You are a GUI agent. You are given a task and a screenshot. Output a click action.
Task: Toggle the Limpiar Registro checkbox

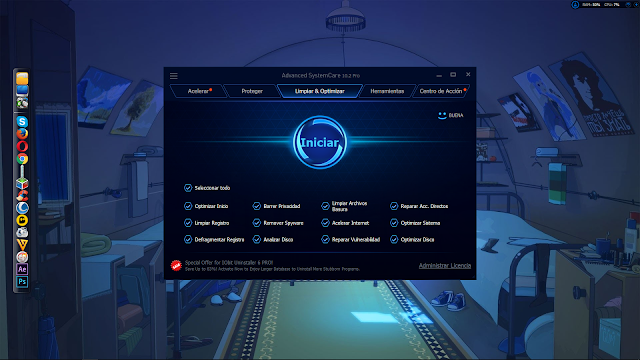[x=188, y=223]
